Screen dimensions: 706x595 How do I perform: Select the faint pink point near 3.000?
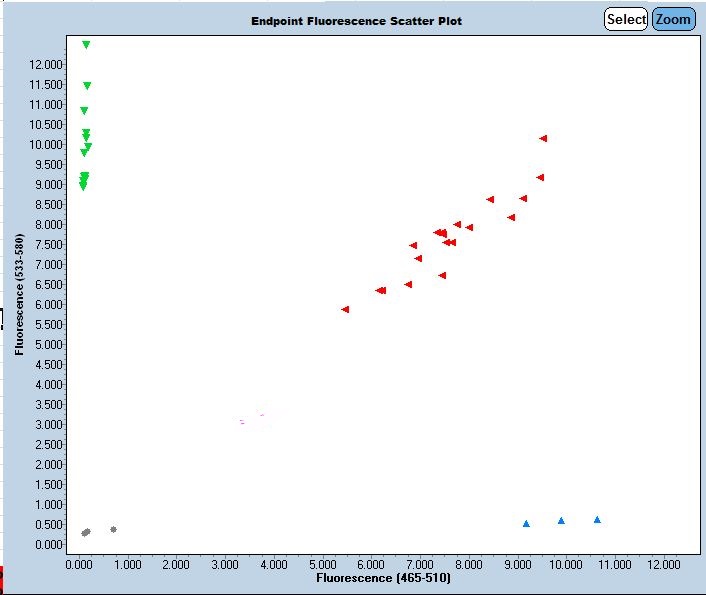[242, 422]
